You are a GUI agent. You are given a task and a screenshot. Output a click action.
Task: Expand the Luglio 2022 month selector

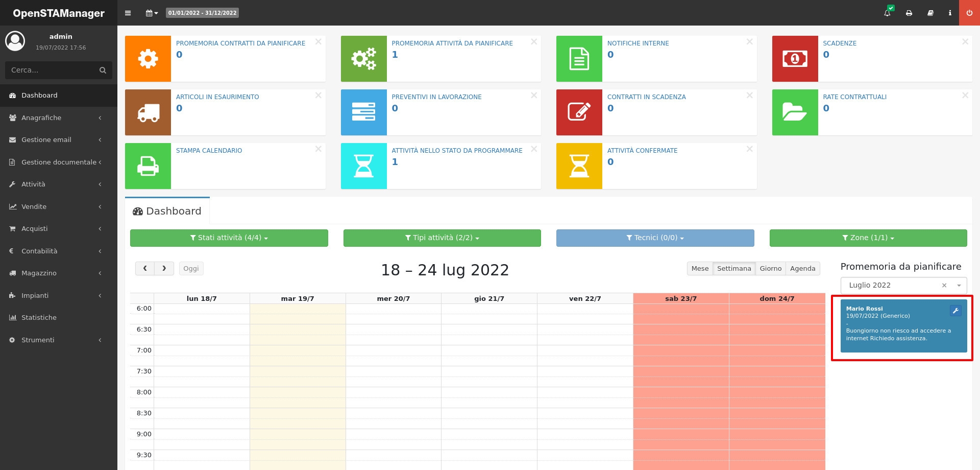pos(959,286)
